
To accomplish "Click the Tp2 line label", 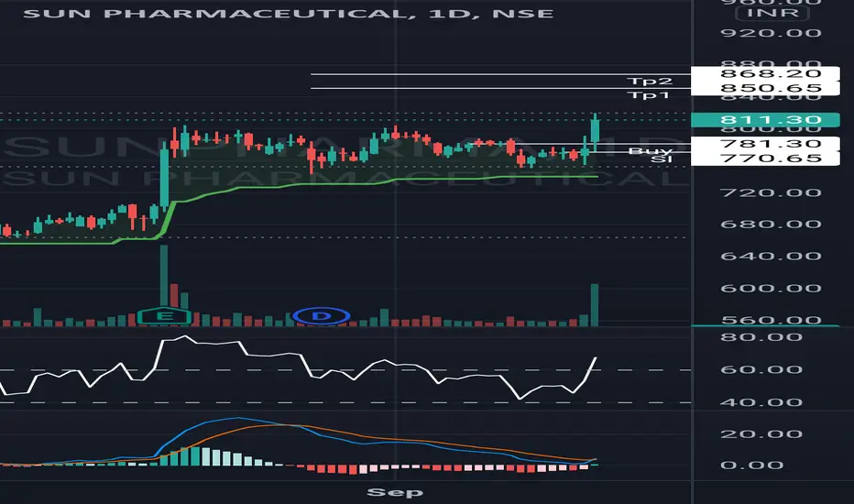I will pyautogui.click(x=650, y=82).
